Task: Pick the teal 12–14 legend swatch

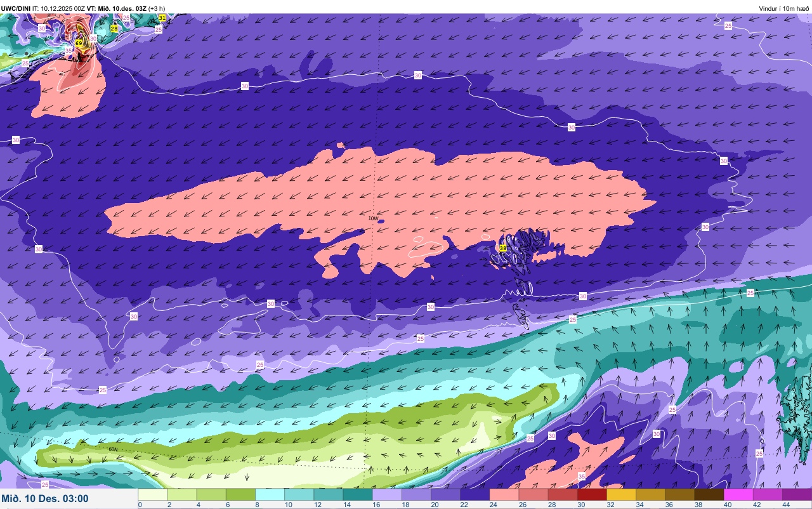Action: (x=328, y=494)
